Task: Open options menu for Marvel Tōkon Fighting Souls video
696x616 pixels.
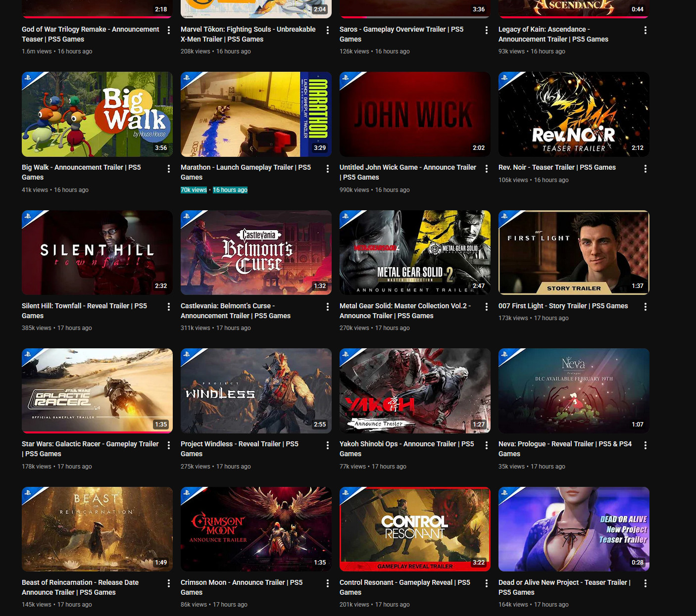Action: click(328, 30)
